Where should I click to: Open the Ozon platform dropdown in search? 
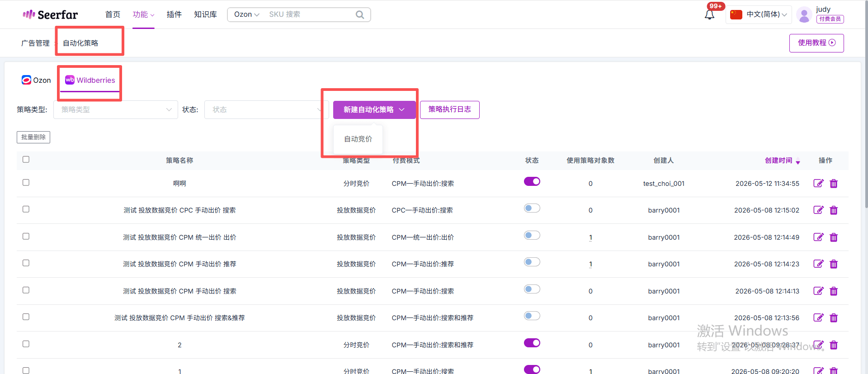(x=246, y=14)
